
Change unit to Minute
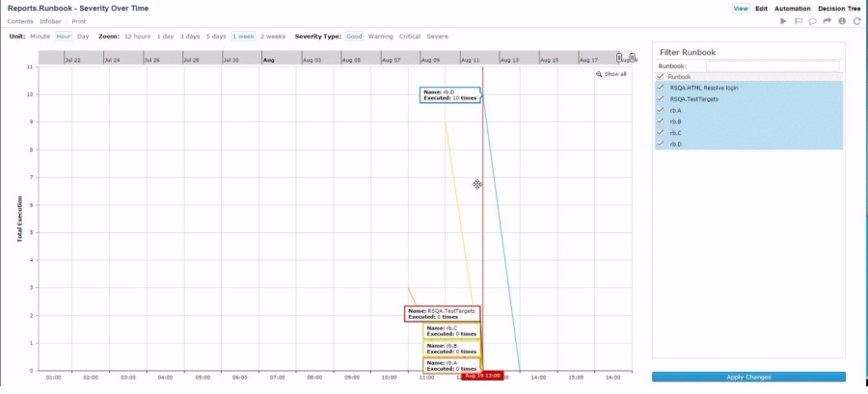[40, 36]
